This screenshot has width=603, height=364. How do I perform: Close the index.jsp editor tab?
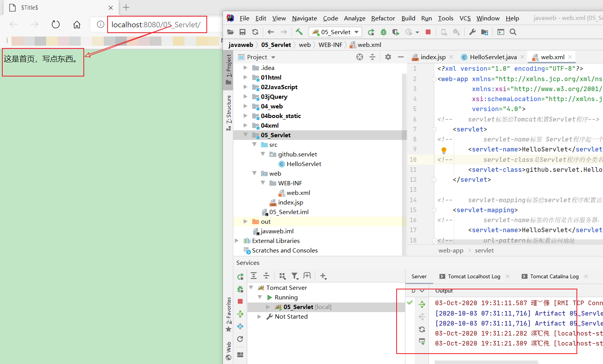tap(451, 57)
